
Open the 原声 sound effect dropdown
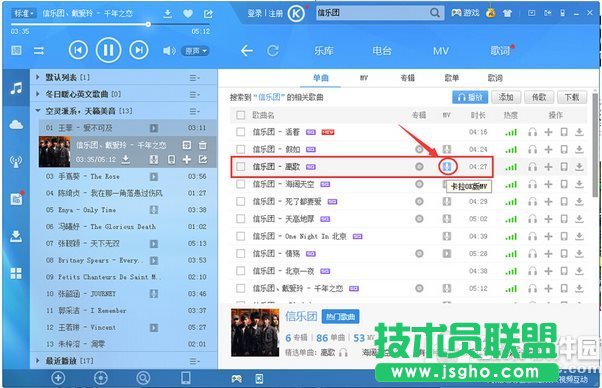pyautogui.click(x=195, y=51)
